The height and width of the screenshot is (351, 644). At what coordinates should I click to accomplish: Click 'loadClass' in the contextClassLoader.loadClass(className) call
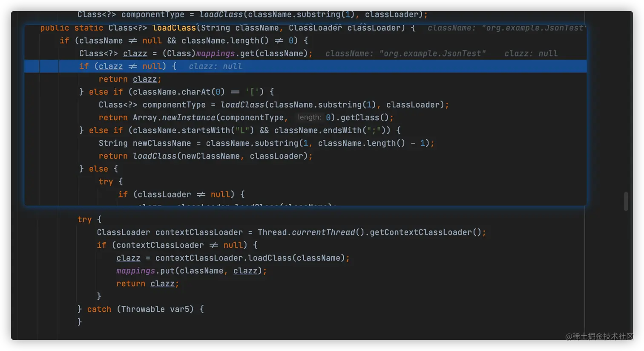tap(270, 258)
